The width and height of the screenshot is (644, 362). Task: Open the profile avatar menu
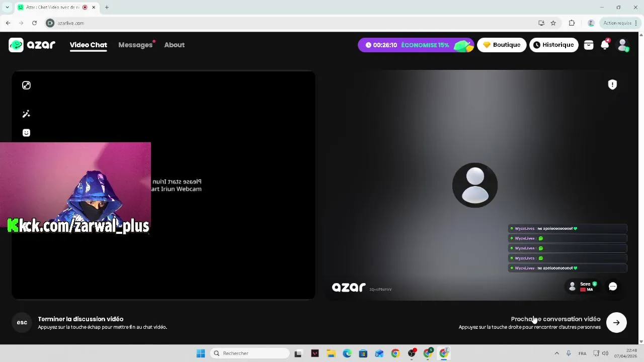[623, 45]
